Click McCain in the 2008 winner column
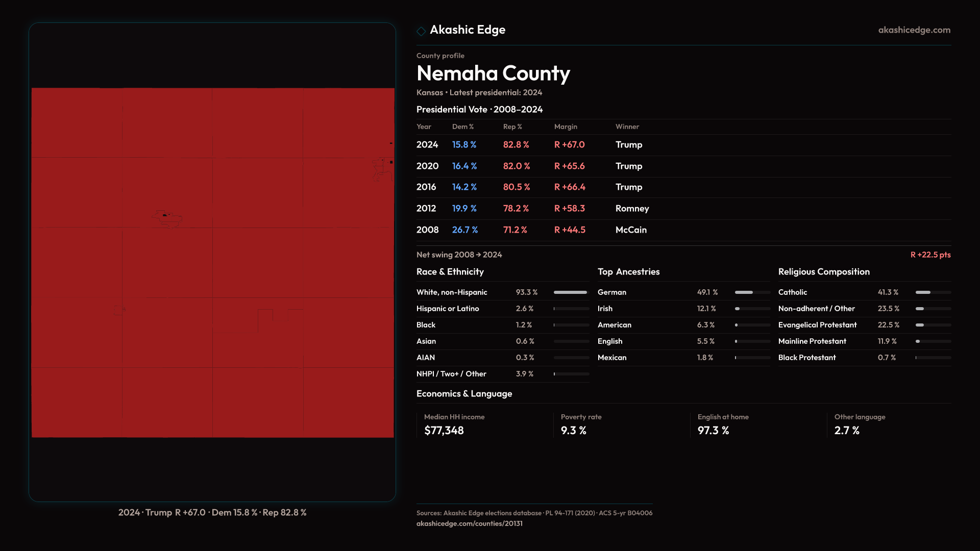Image resolution: width=980 pixels, height=551 pixels. click(x=631, y=230)
